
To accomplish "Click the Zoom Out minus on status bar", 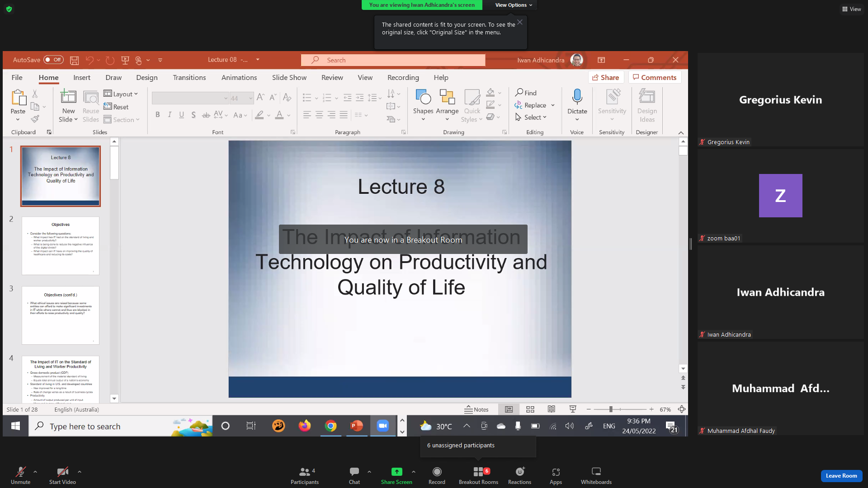I will tap(589, 409).
